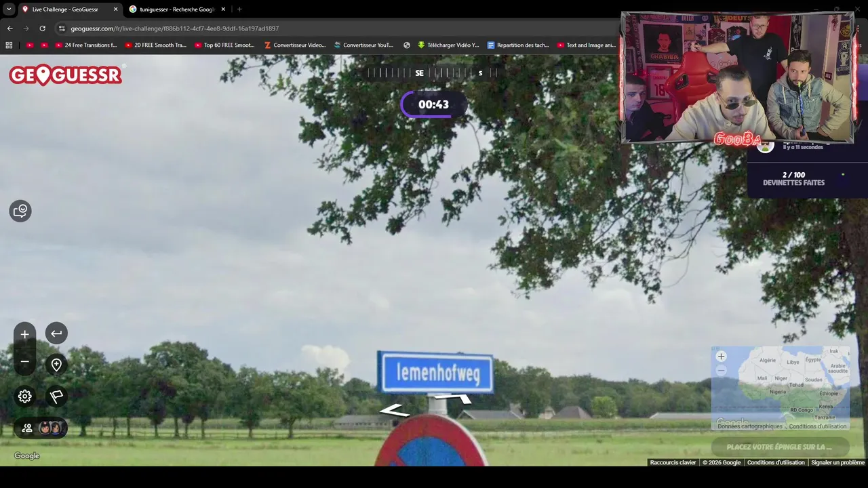Open the players avatars panel
This screenshot has width=868, height=488.
(41, 428)
